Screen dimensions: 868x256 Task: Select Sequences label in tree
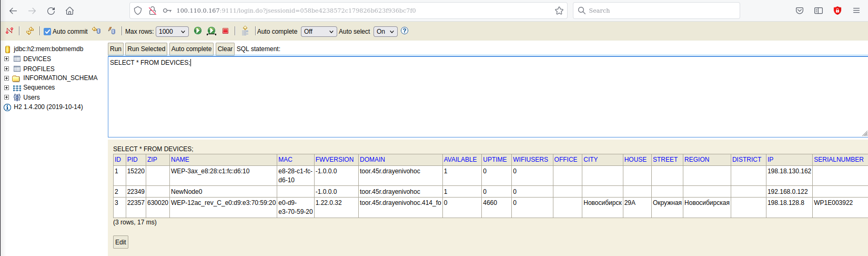[39, 87]
